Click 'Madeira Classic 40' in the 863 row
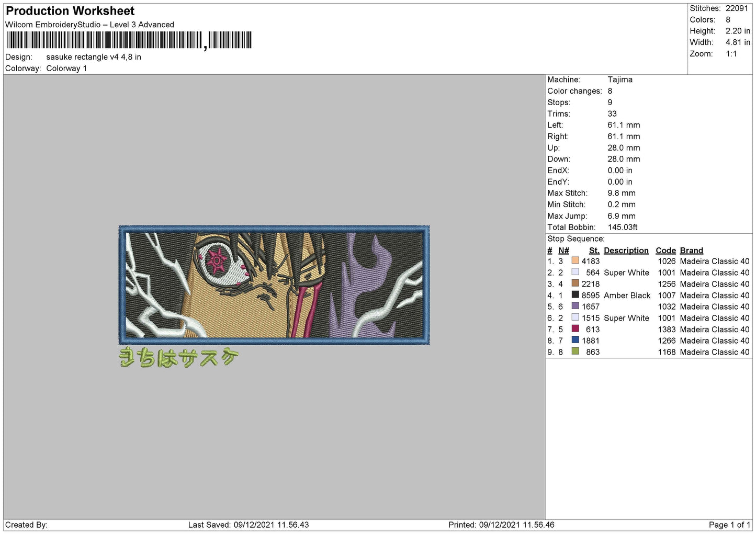The width and height of the screenshot is (756, 534). pos(715,352)
